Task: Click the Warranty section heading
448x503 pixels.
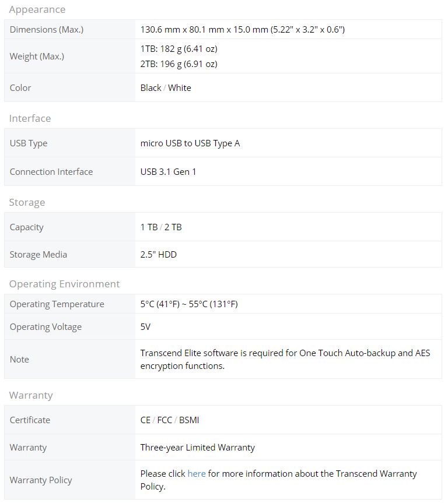Action: [31, 395]
